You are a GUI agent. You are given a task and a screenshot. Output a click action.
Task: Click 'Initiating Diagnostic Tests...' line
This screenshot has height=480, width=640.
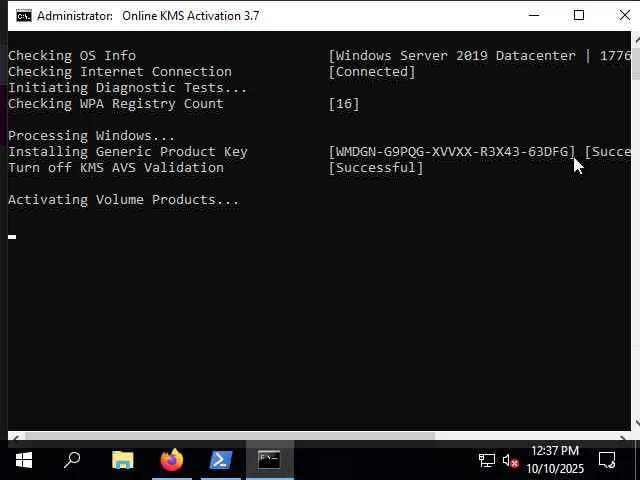[x=127, y=87]
